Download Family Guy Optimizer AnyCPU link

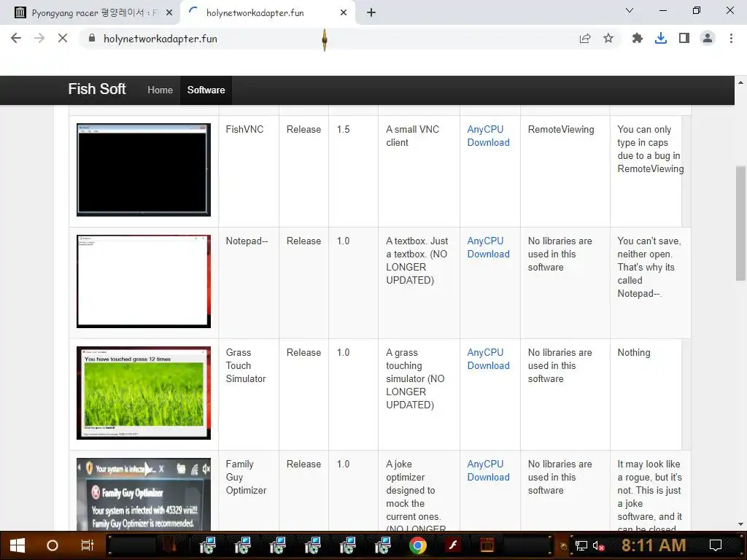488,470
